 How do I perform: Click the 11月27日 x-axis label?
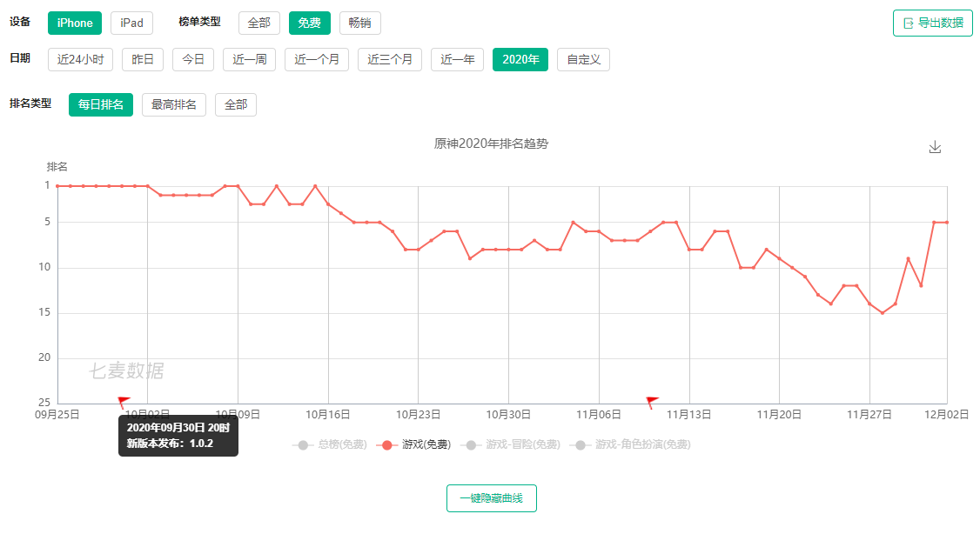click(x=869, y=415)
